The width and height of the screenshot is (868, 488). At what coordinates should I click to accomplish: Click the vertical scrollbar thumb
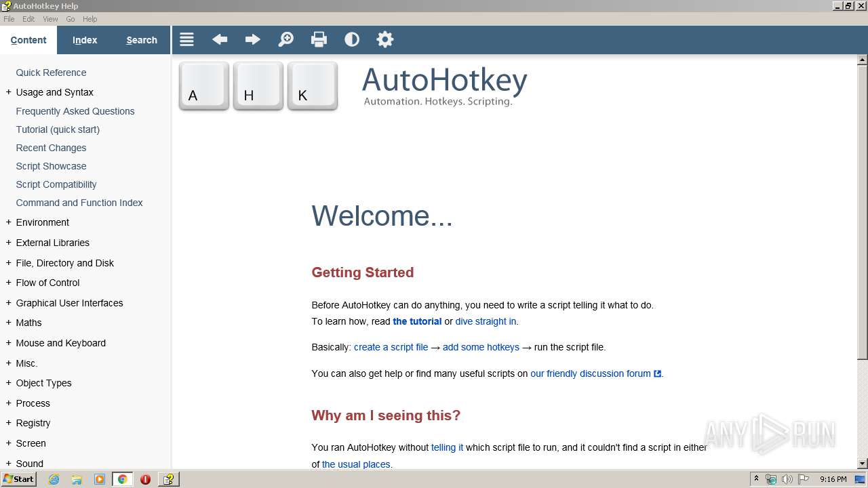click(863, 211)
